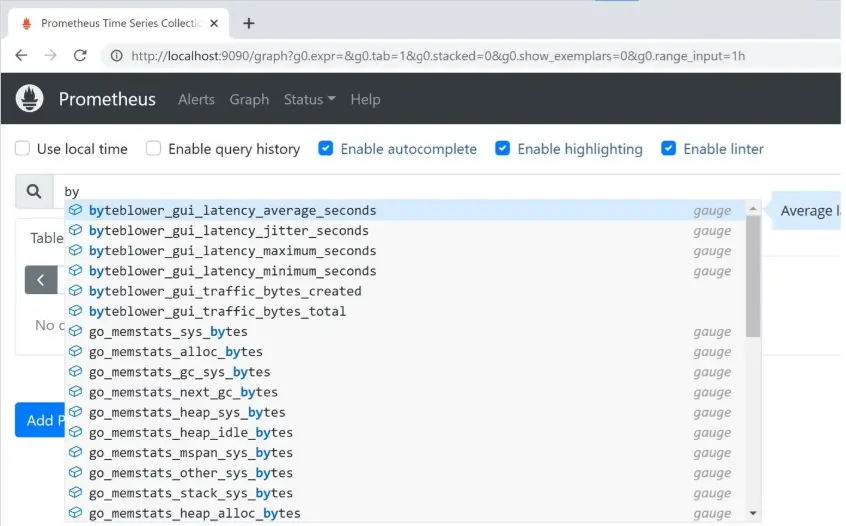The image size is (846, 526).
Task: Turn off the Enable linter checkbox
Action: point(668,148)
